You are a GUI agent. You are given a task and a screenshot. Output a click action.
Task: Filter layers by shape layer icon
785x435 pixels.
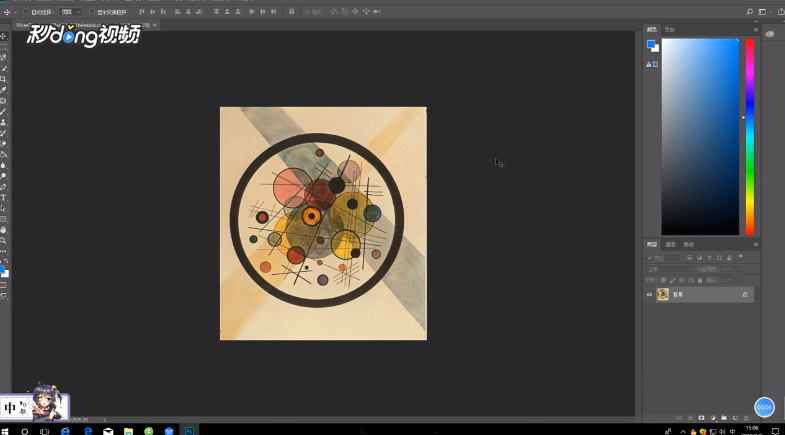point(719,258)
